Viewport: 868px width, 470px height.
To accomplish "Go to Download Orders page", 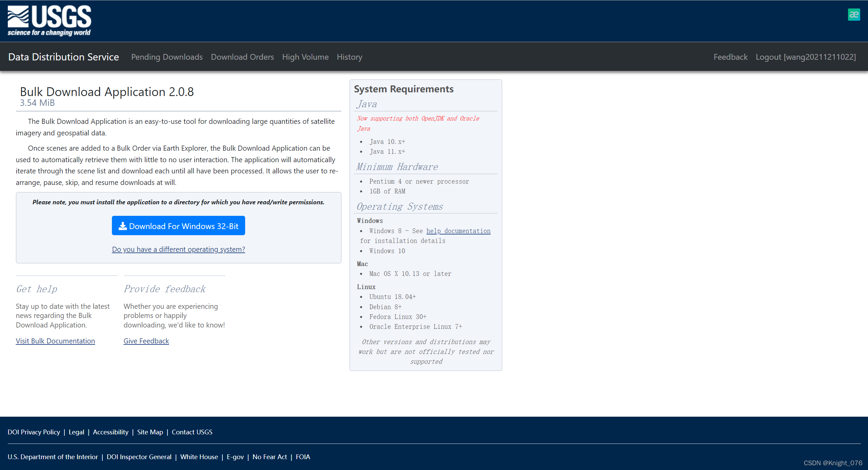I will (242, 57).
